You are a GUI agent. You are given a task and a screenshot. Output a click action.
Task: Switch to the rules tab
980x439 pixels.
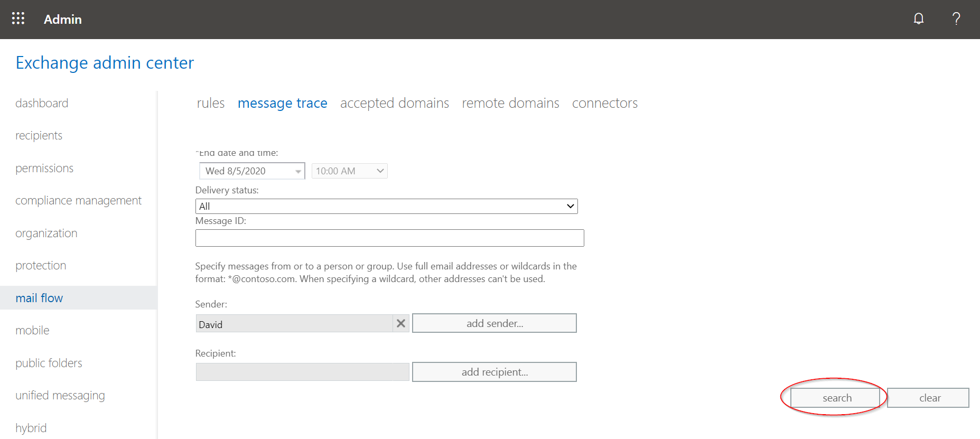(210, 103)
